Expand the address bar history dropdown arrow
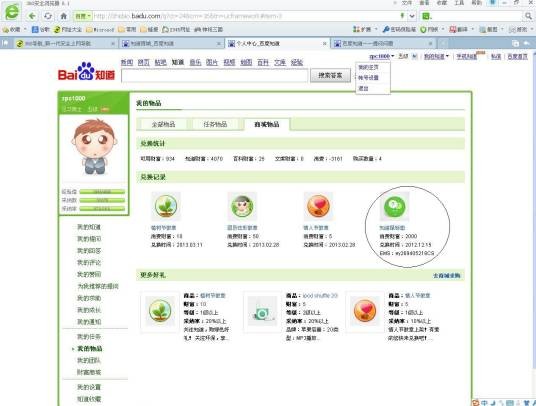 coord(412,16)
